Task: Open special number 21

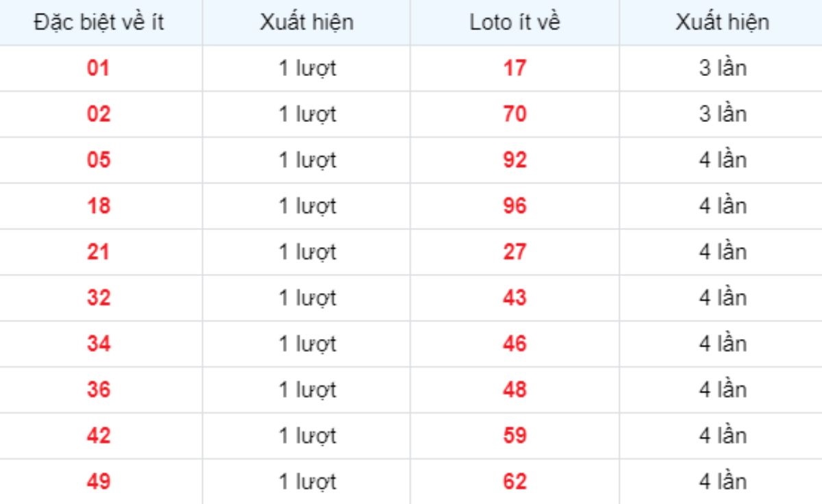Action: [99, 252]
